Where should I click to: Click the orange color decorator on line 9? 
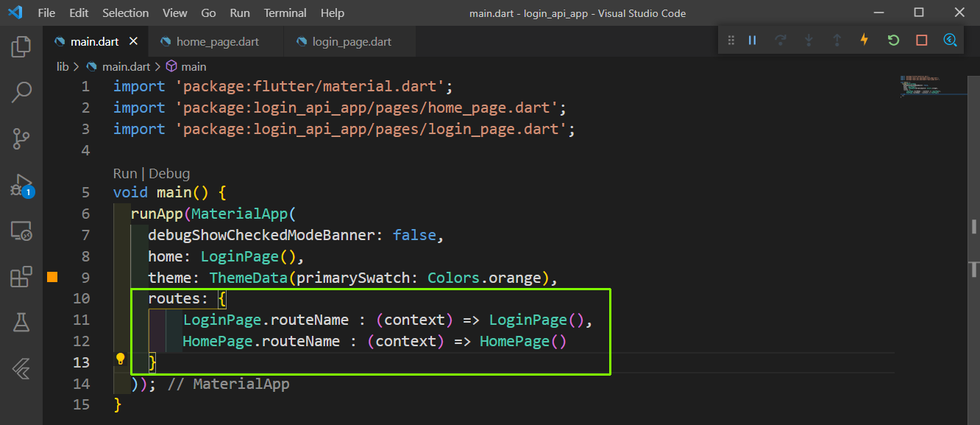coord(52,278)
